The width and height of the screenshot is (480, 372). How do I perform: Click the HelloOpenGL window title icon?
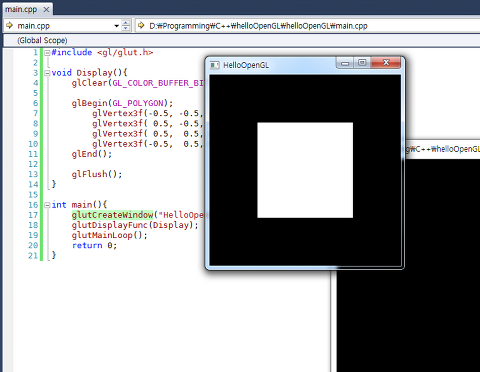(x=215, y=65)
